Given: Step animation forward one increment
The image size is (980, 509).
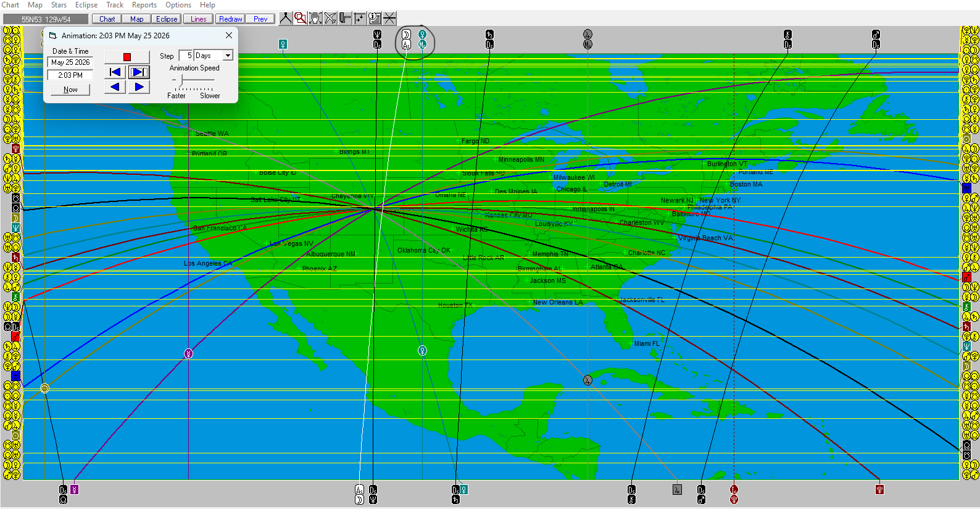Looking at the screenshot, I should point(139,72).
